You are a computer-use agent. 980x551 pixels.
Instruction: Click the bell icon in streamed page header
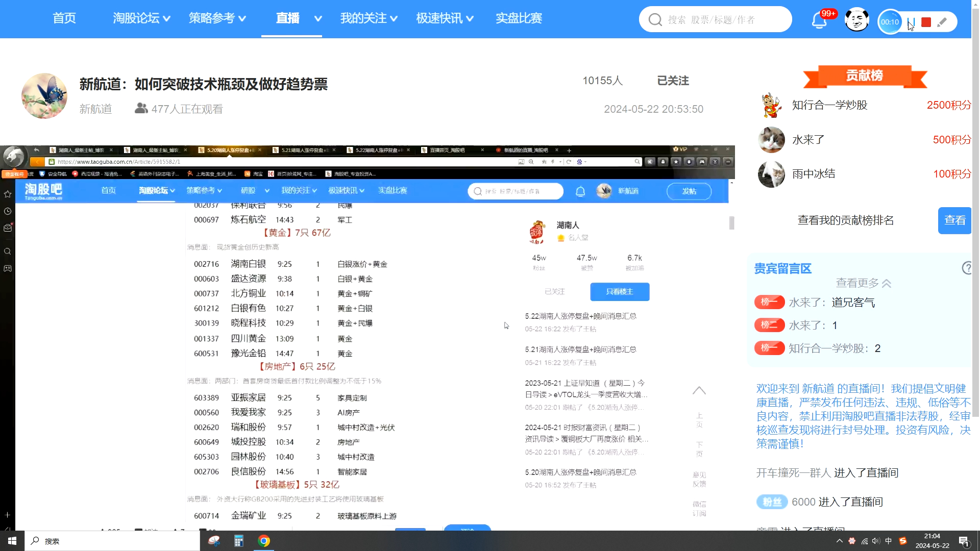tap(580, 191)
